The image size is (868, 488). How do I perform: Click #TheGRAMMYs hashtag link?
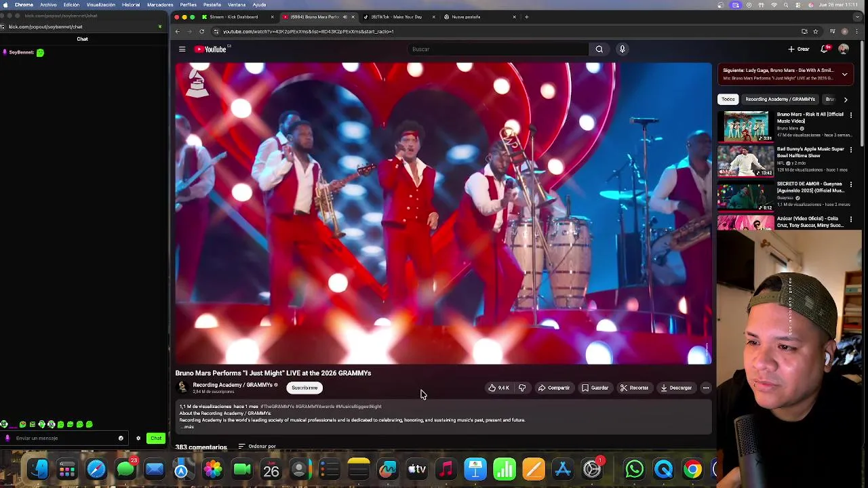(x=277, y=407)
